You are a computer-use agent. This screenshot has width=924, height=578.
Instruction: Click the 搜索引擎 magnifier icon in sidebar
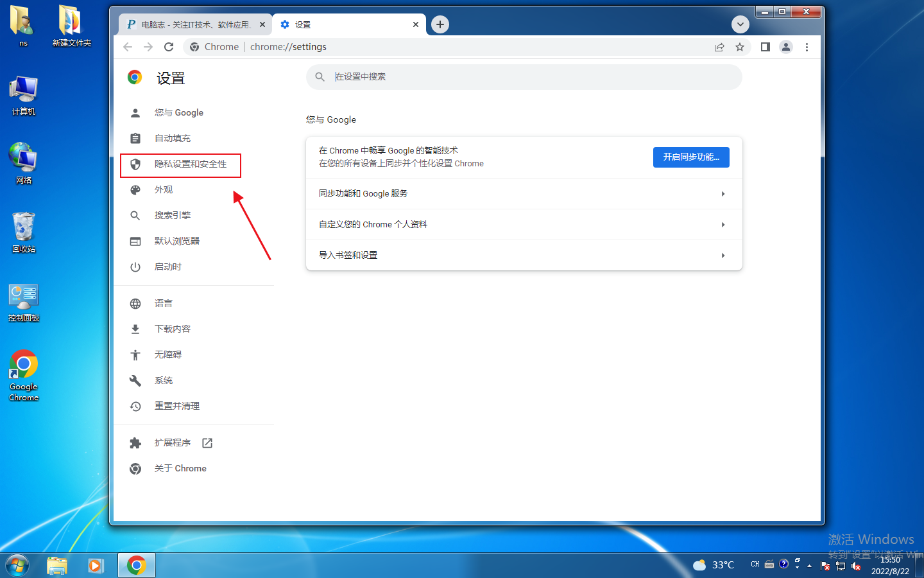(x=135, y=216)
